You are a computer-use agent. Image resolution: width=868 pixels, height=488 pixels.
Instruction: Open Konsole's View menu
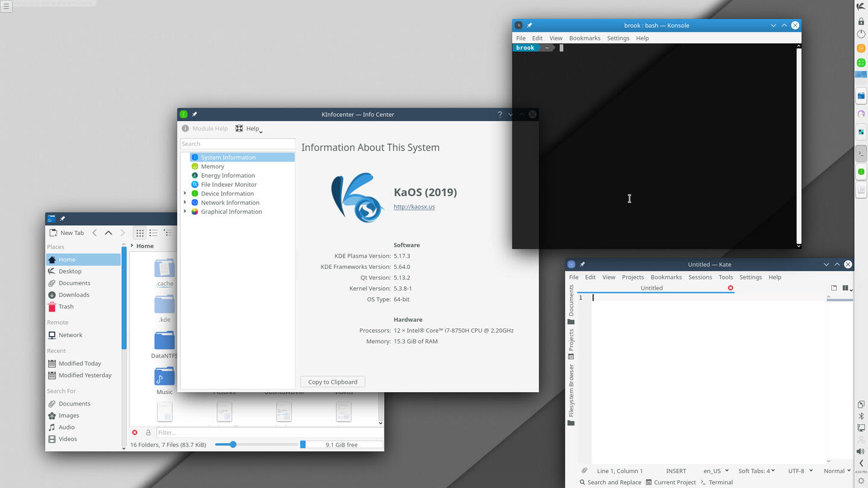click(556, 38)
